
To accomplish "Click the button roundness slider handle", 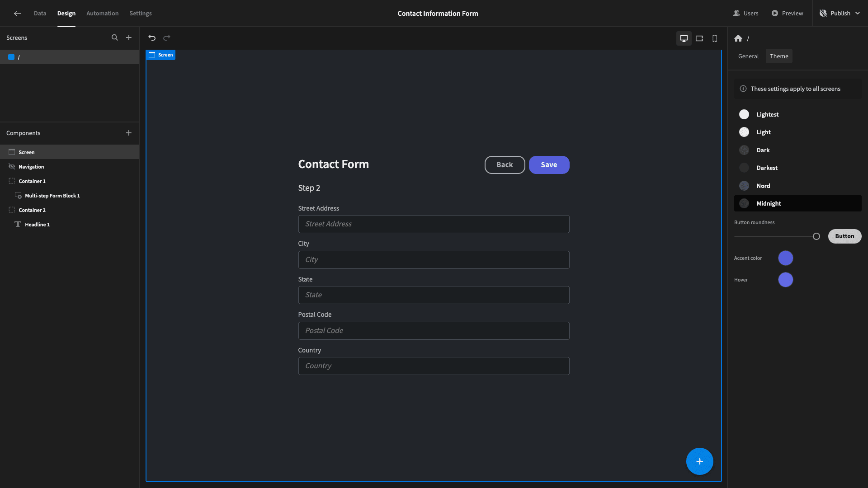I will [x=816, y=236].
